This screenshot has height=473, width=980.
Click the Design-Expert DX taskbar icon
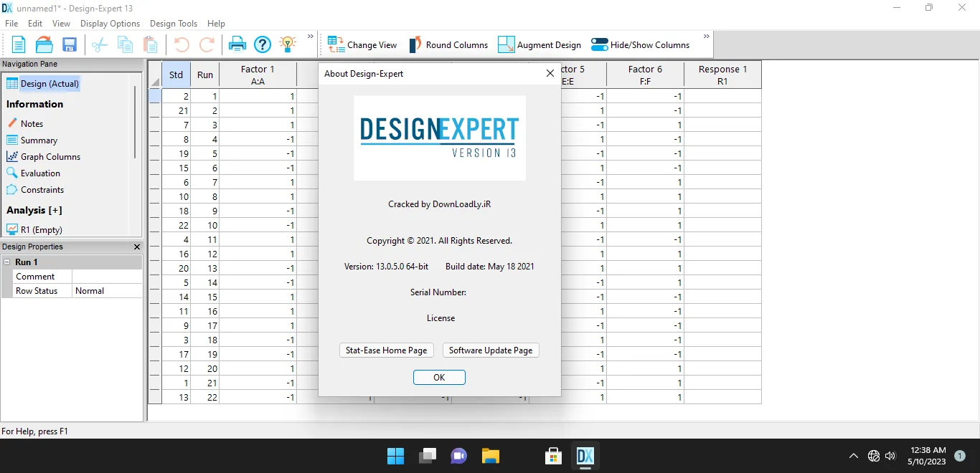click(585, 456)
